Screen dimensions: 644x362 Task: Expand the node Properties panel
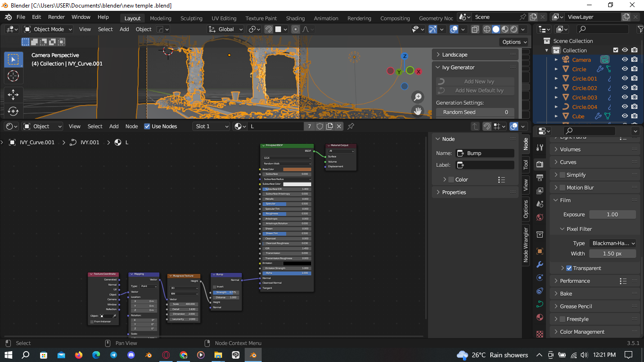(475, 192)
